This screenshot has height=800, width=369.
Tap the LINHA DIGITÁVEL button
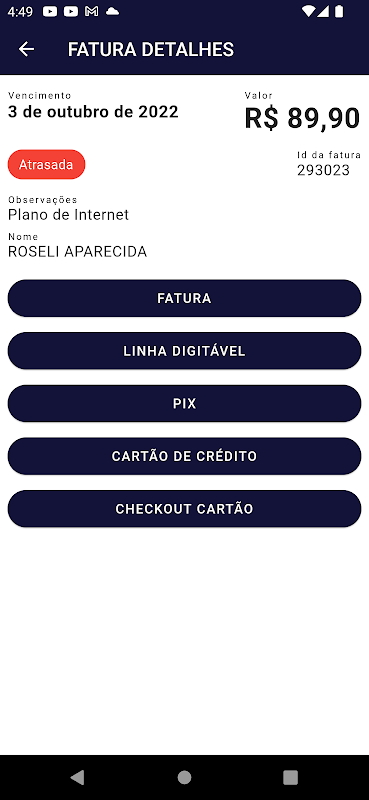tap(184, 351)
